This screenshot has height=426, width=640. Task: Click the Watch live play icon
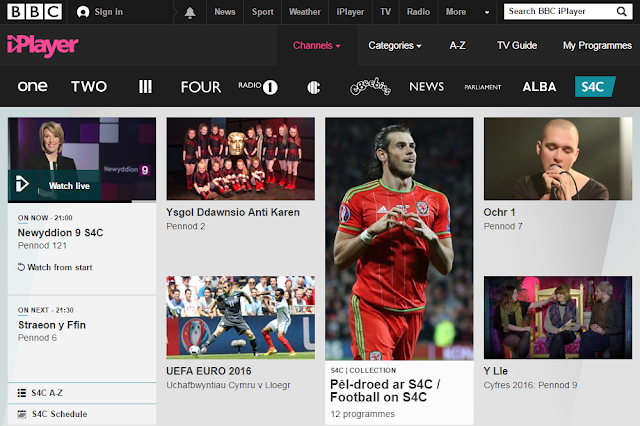tap(22, 184)
